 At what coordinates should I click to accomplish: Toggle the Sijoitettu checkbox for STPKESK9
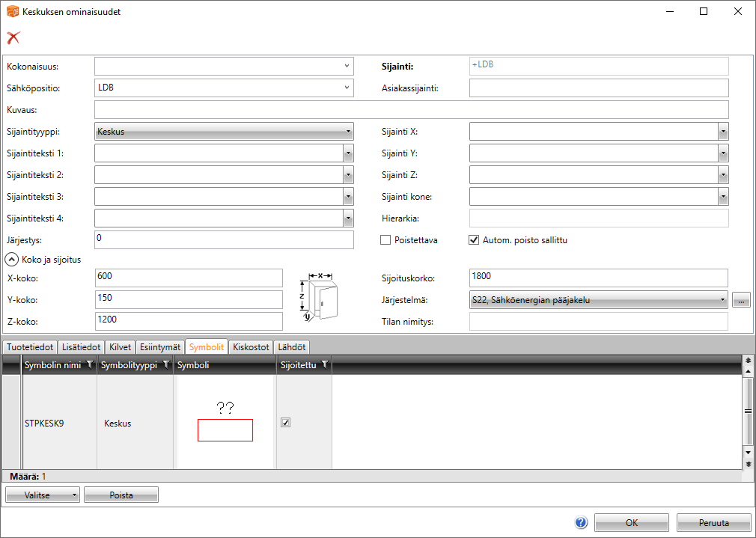(285, 423)
